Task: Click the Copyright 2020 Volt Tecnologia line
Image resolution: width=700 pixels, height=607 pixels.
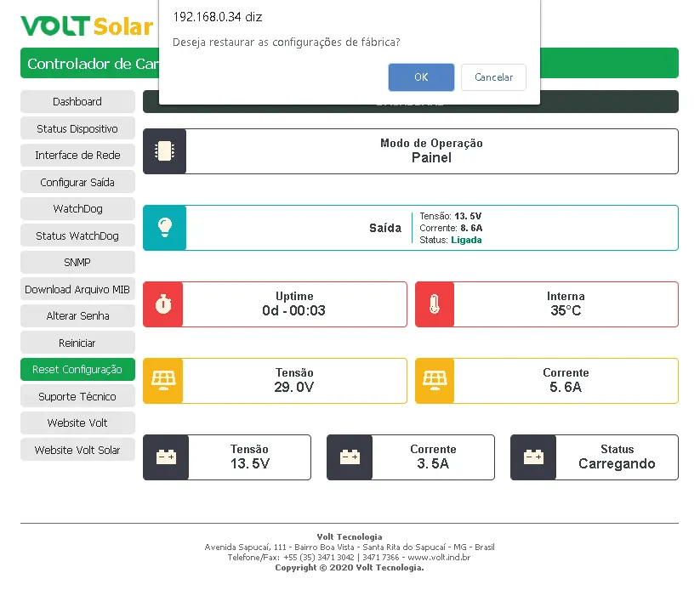Action: point(350,568)
